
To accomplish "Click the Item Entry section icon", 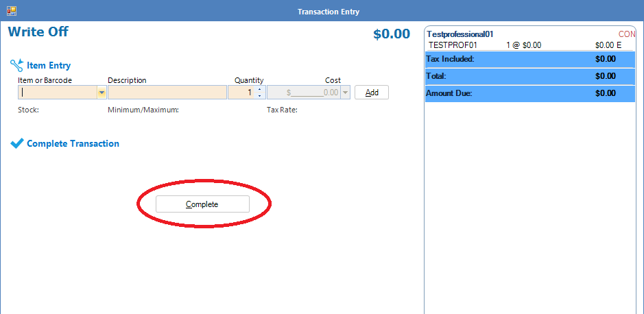I will pyautogui.click(x=16, y=66).
